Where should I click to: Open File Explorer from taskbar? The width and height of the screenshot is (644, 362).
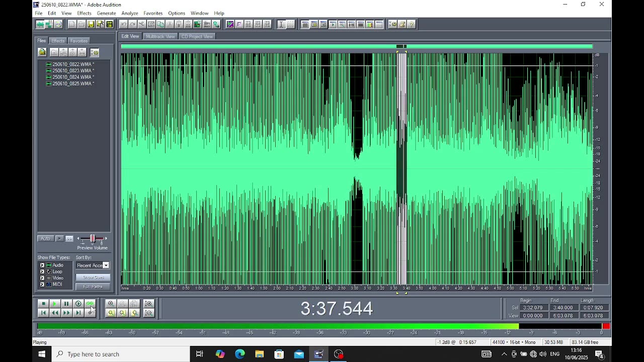tap(260, 354)
